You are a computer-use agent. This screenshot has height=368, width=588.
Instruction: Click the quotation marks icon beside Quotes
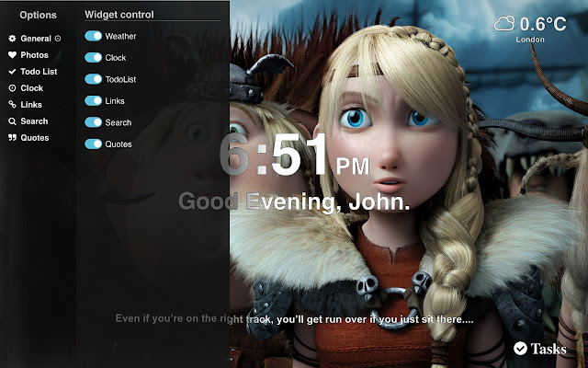[12, 137]
